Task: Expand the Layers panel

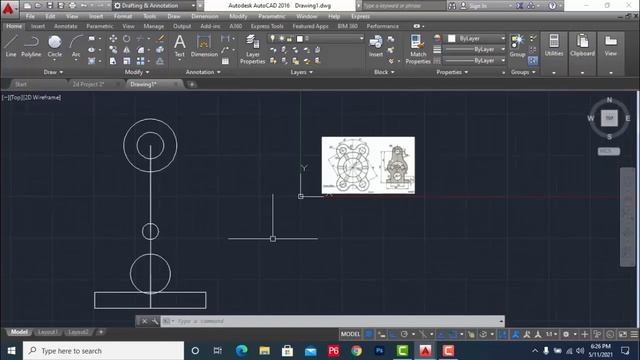Action: pos(302,72)
